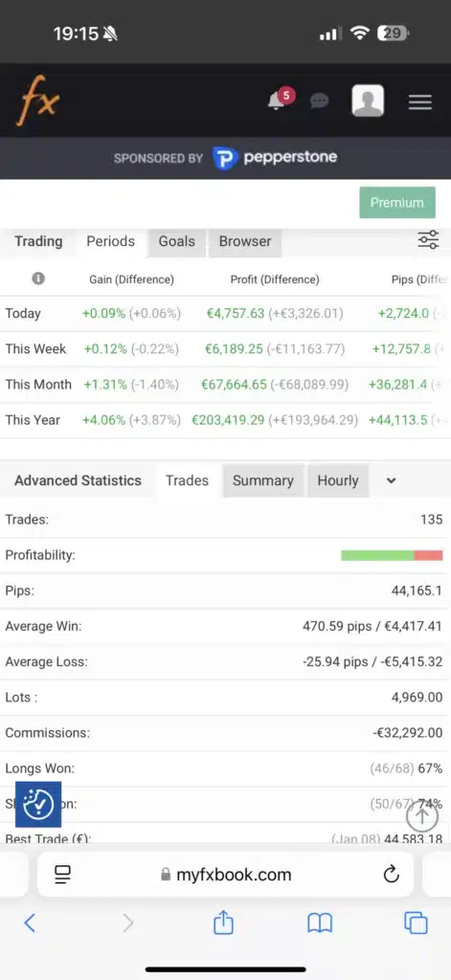
Task: Open Safari page format menu icon
Action: tap(62, 874)
